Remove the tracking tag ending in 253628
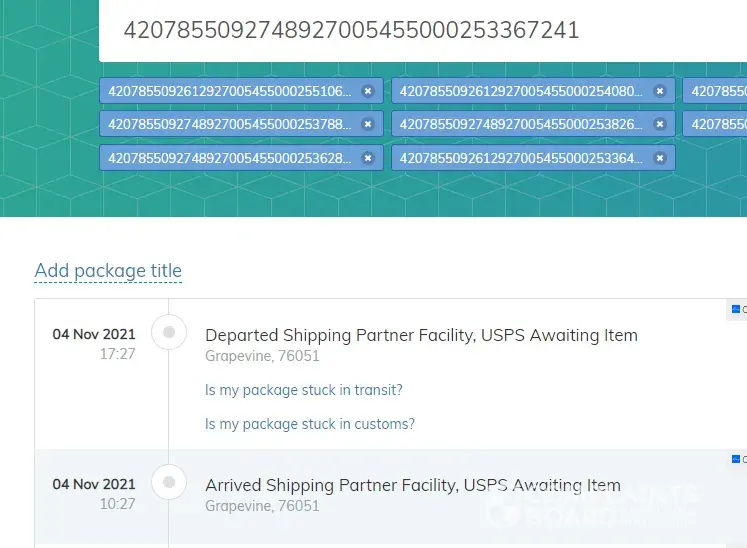The height and width of the screenshot is (548, 747). [368, 158]
